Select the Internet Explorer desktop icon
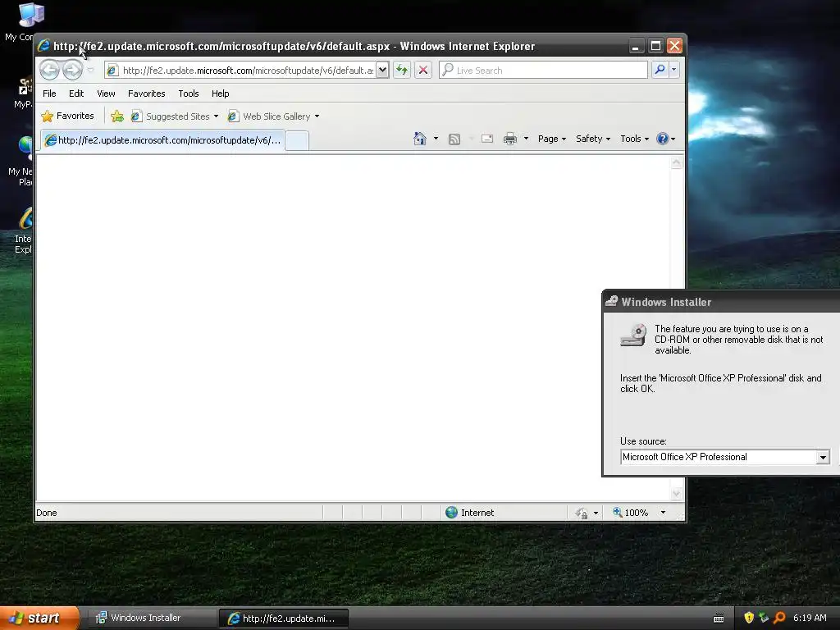This screenshot has width=840, height=630. click(x=22, y=231)
